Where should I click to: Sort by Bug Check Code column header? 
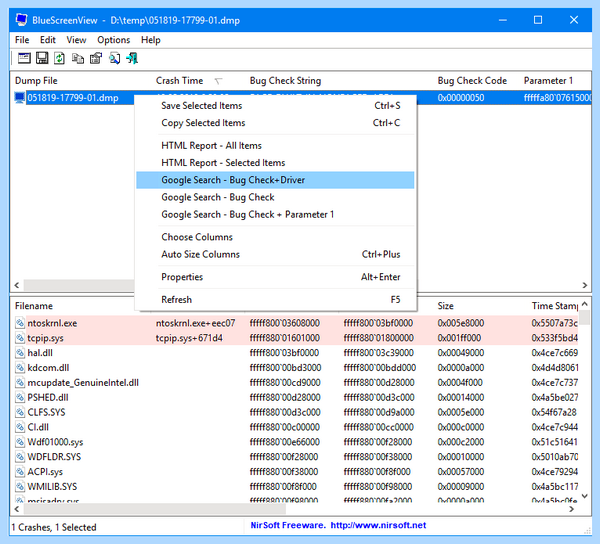coord(472,81)
